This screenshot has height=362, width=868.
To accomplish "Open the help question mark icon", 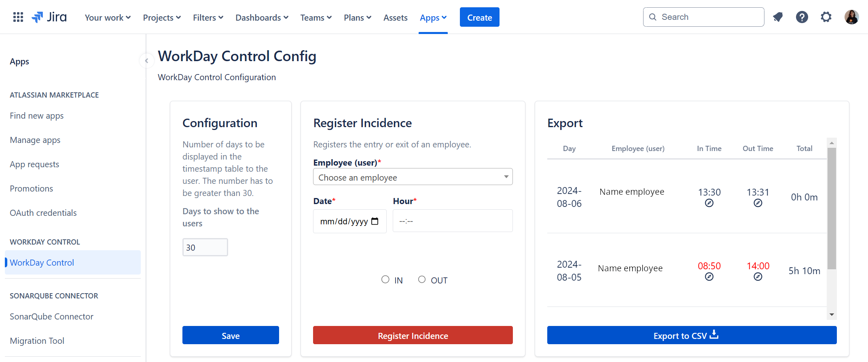I will (x=802, y=17).
